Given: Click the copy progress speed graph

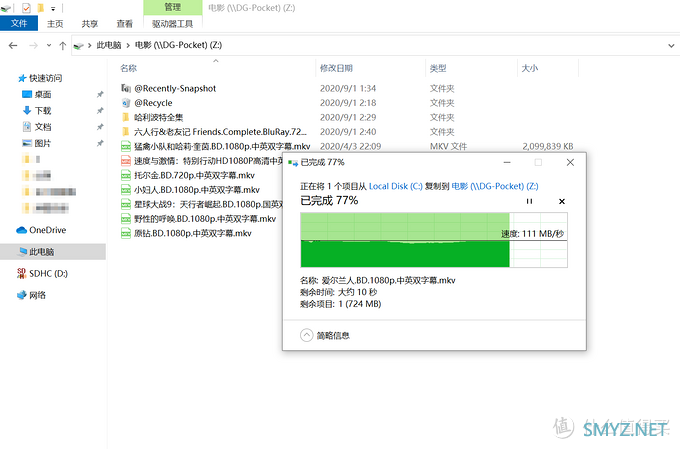Looking at the screenshot, I should (434, 240).
